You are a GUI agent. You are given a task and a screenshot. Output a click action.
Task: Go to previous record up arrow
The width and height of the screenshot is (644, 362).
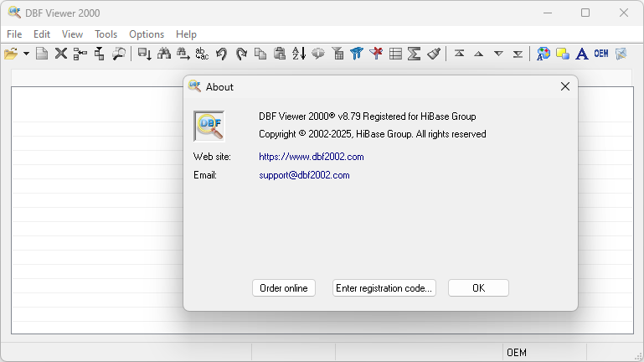479,54
